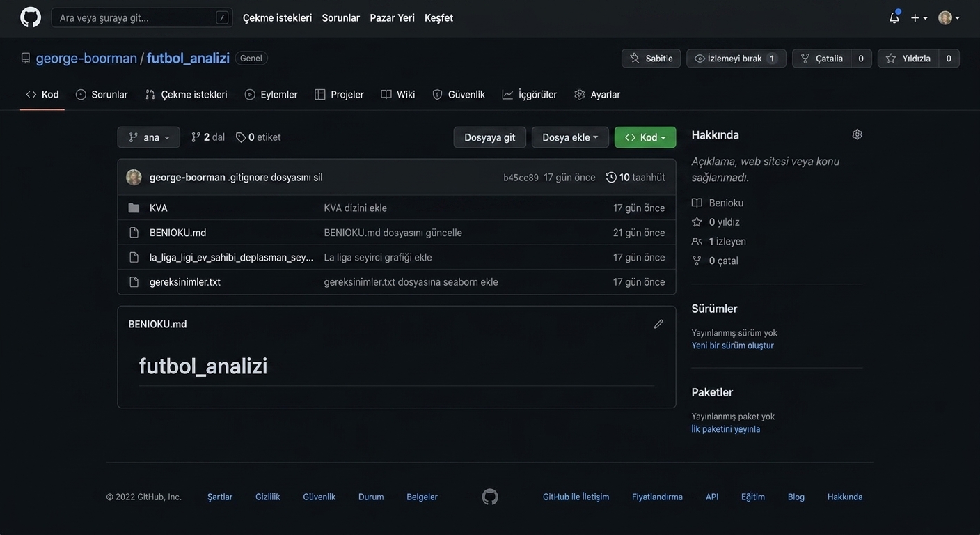Open the BENIOKU.md file in the list
Screen dimensions: 980x535
178,233
